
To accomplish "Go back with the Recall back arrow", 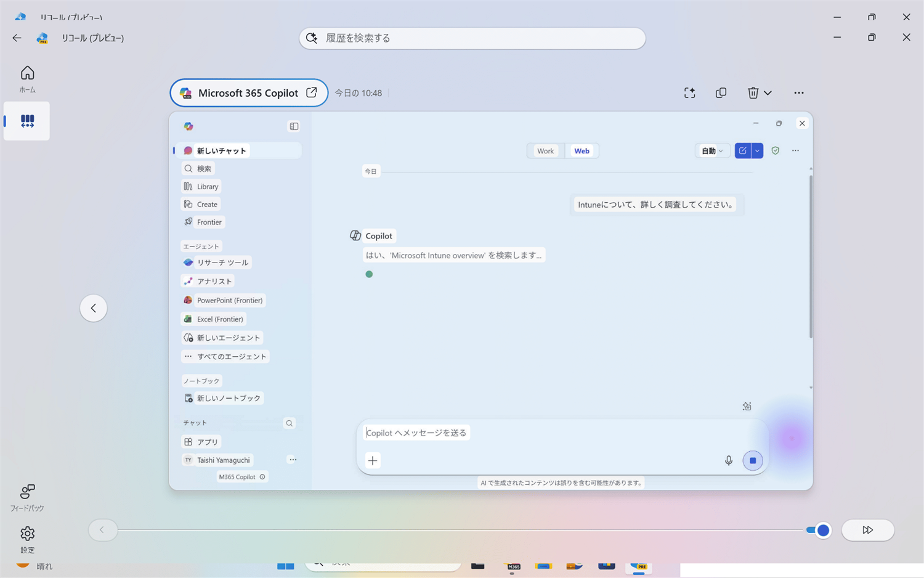I will click(x=17, y=38).
